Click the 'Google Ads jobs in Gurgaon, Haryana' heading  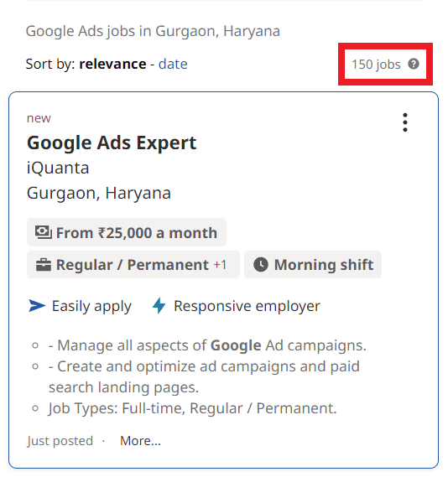click(153, 31)
